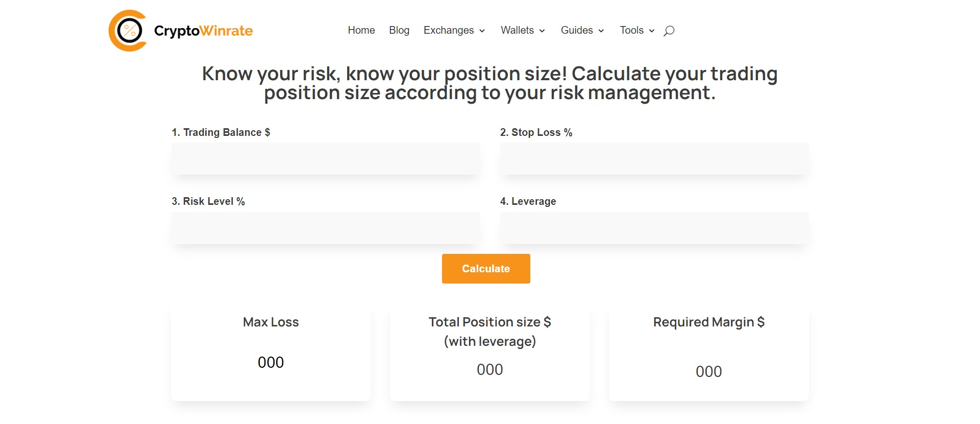Click the chevron next to Wallets
Screen dimensions: 980x424
coord(542,31)
